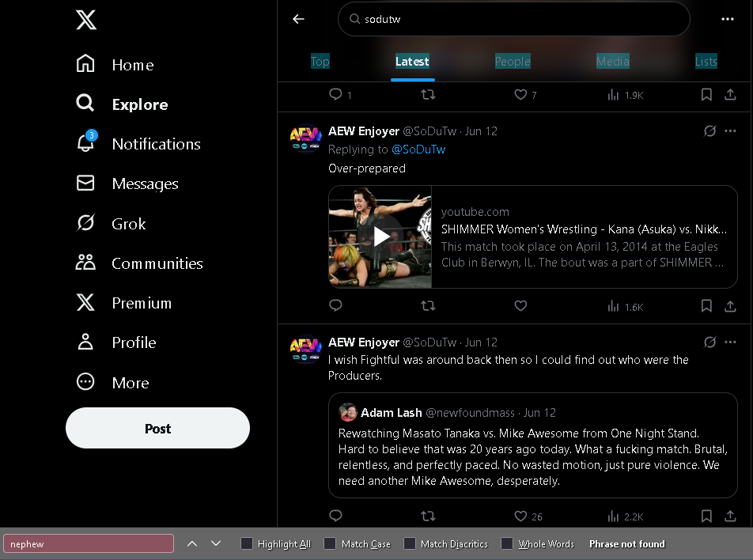Switch to the Media tab
753x560 pixels.
613,62
